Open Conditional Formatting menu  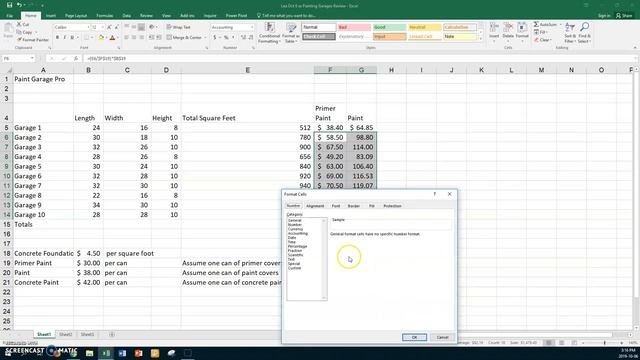(269, 33)
